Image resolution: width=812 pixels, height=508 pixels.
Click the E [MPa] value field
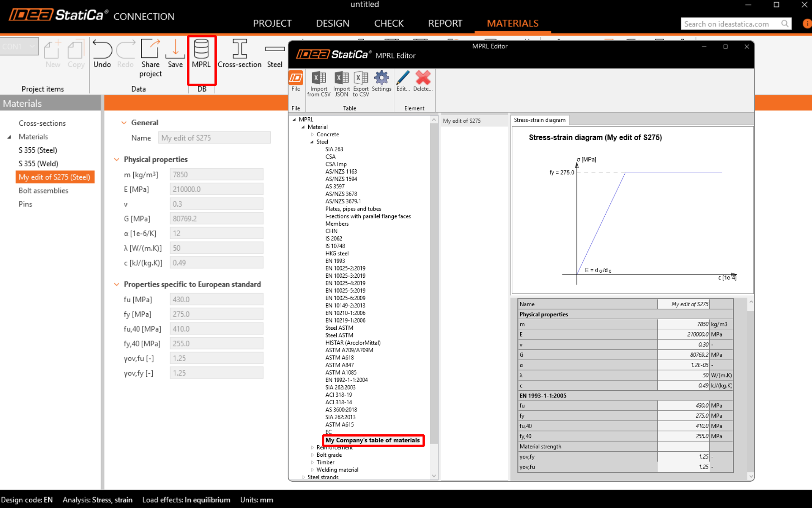217,190
